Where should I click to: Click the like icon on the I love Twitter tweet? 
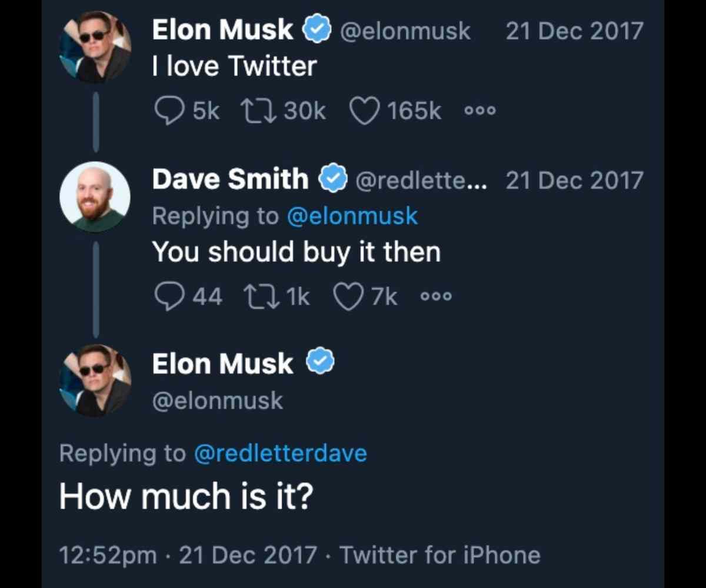(x=365, y=109)
